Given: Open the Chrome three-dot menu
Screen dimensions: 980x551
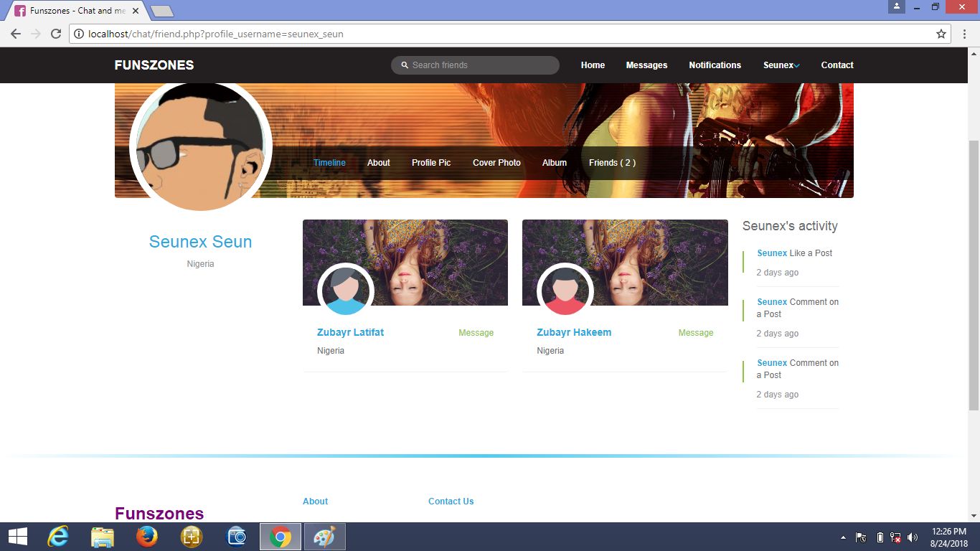Looking at the screenshot, I should pos(965,34).
